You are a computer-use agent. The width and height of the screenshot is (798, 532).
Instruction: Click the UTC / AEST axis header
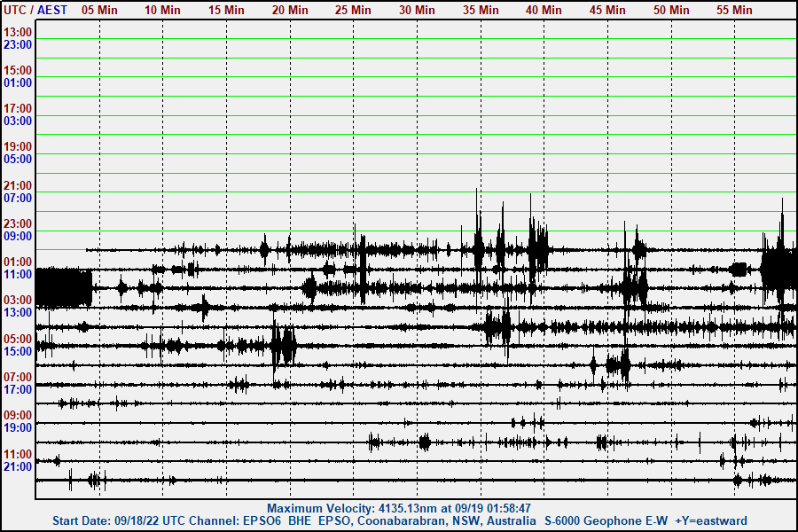pos(35,10)
